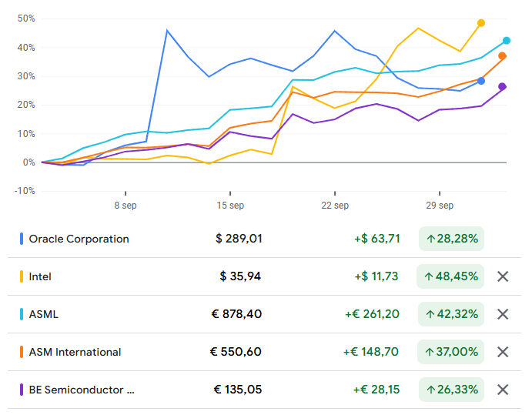This screenshot has width=532, height=415.
Task: Click the cyan ASML endpoint dot on chart
Action: point(507,41)
